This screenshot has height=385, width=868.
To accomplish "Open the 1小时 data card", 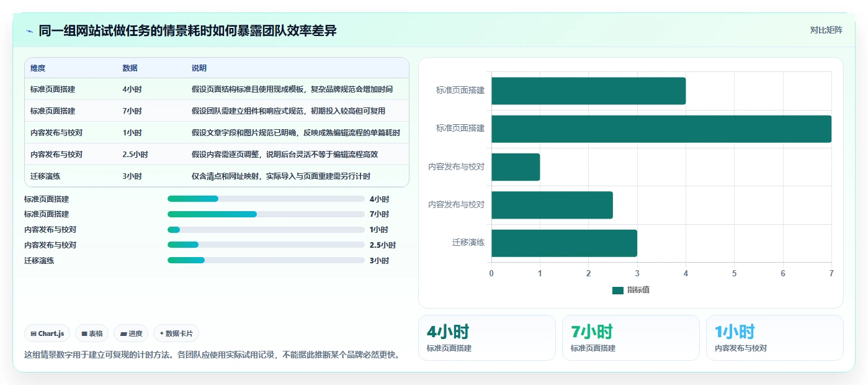I will pos(775,338).
